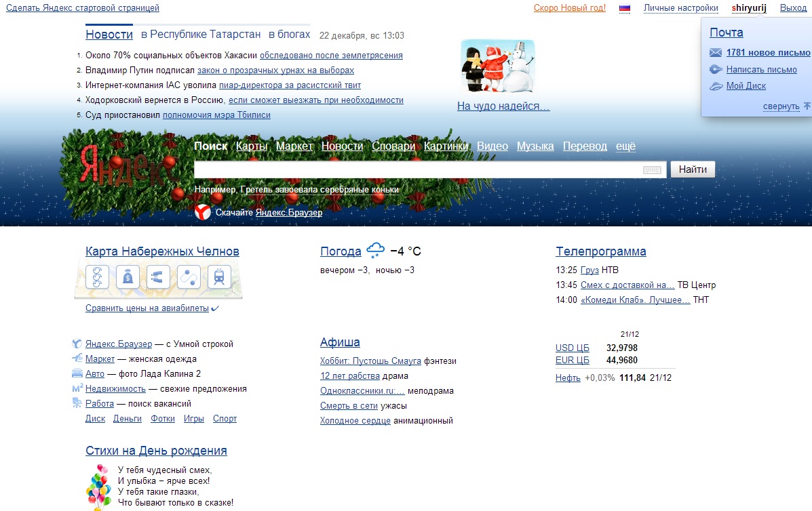Log out via the Выход link
Screen dimensions: 812x511
(x=794, y=8)
